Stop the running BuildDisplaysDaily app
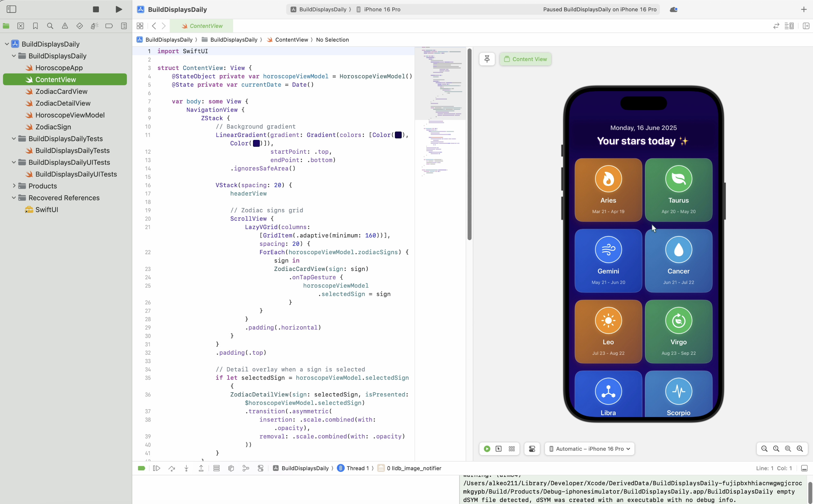Screen dimensions: 813x504 96,9
